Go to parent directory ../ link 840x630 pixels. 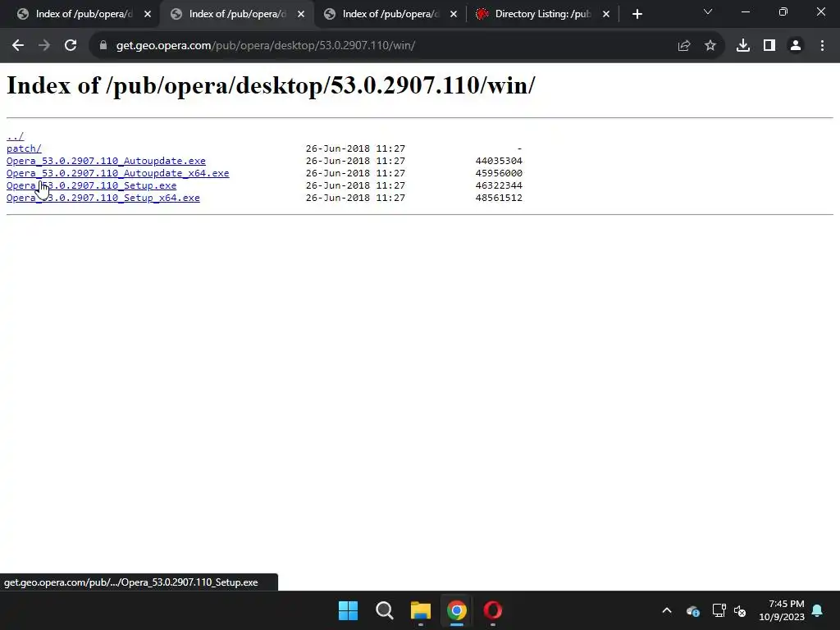click(x=15, y=136)
